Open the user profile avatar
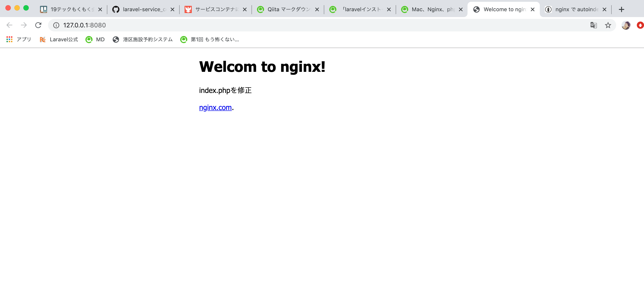Image resolution: width=644 pixels, height=308 pixels. pos(626,25)
